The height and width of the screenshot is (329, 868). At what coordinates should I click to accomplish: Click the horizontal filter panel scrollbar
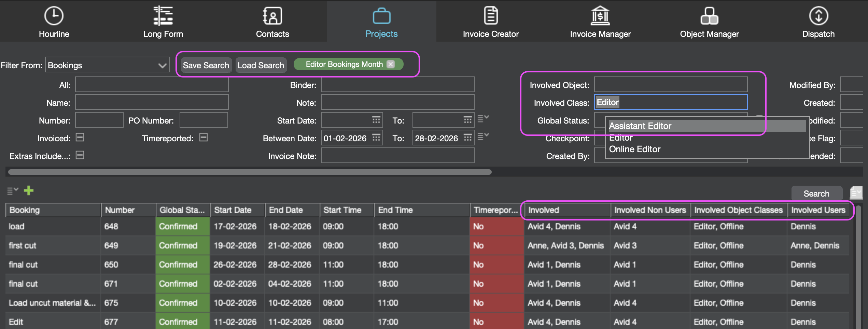point(250,172)
